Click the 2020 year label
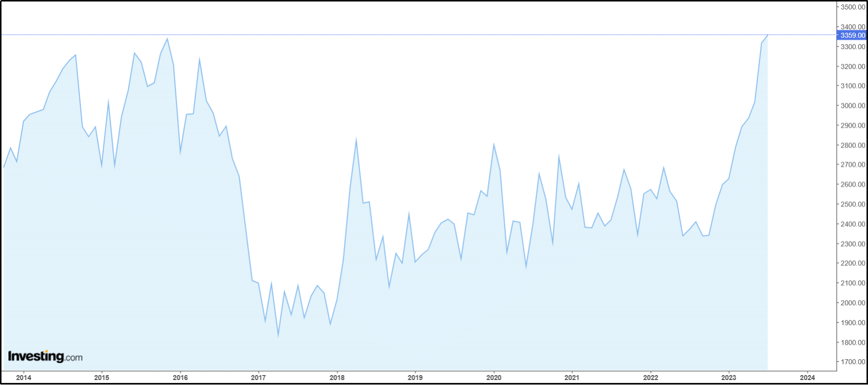Image resolution: width=868 pixels, height=385 pixels. 494,378
